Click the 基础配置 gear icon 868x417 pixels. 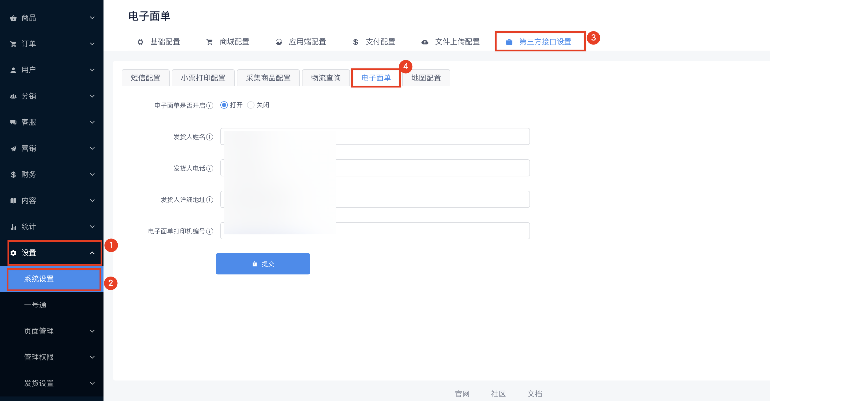pos(140,42)
